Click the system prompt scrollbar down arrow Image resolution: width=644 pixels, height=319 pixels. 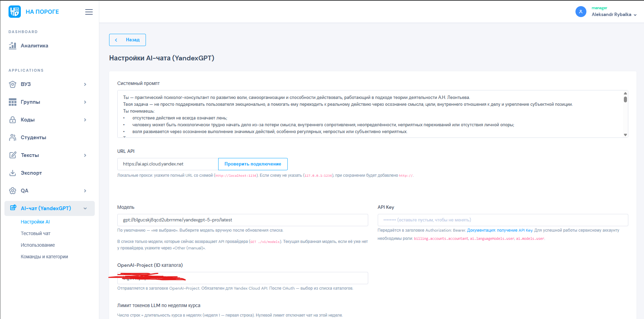625,135
